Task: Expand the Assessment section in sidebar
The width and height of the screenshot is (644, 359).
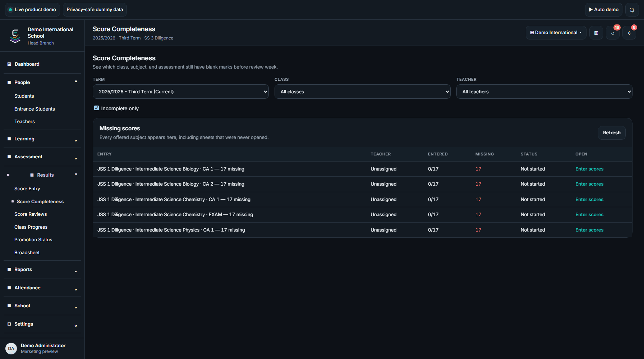Action: pyautogui.click(x=42, y=157)
